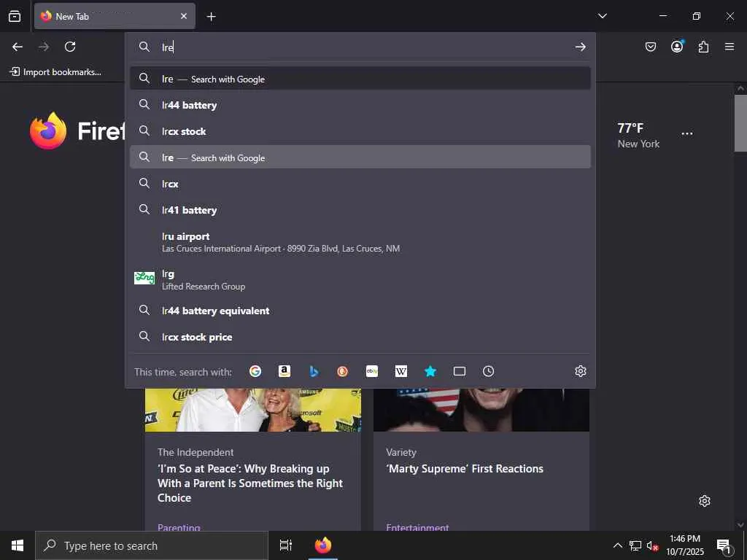This screenshot has width=747, height=560.
Task: Click 'Type here to search' taskbar box
Action: coord(152,545)
